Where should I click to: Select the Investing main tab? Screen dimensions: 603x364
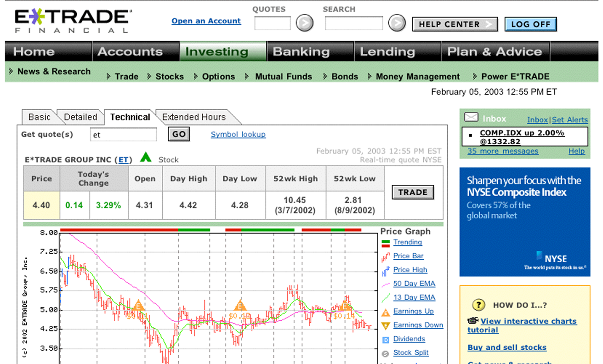pos(223,51)
